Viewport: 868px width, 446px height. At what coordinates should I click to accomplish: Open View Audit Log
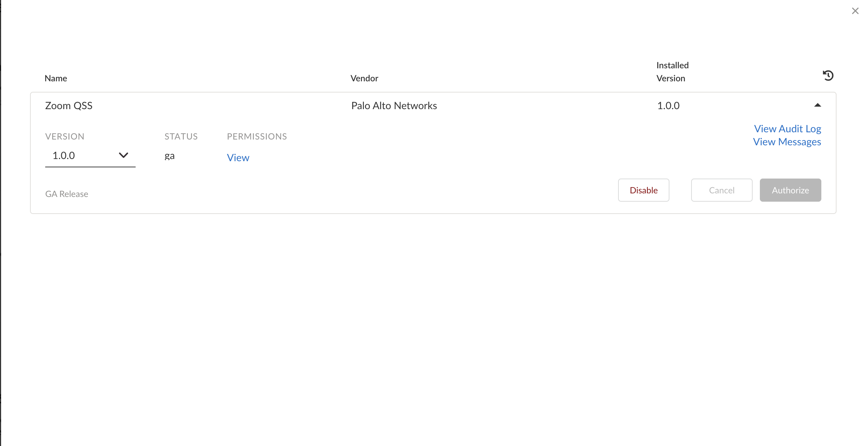(x=787, y=129)
